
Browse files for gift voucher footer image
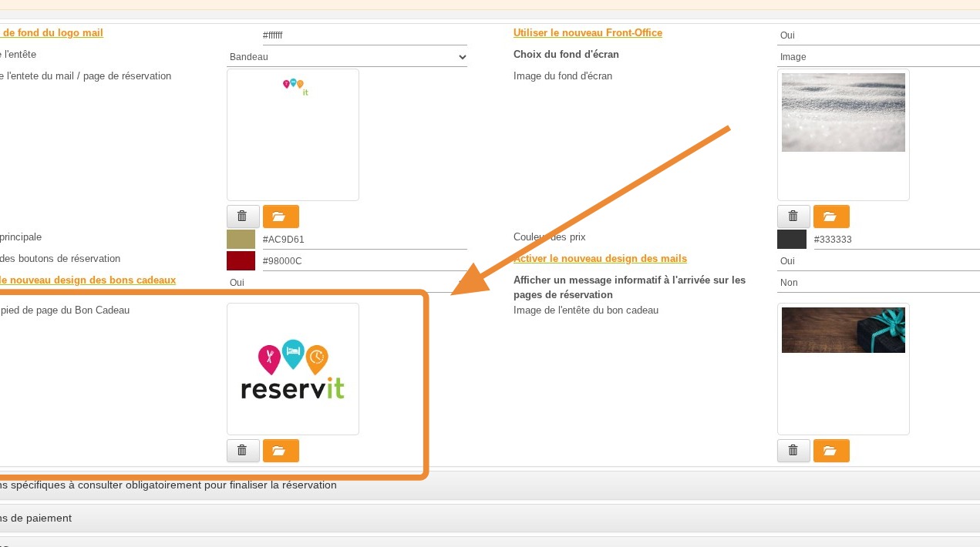click(281, 451)
